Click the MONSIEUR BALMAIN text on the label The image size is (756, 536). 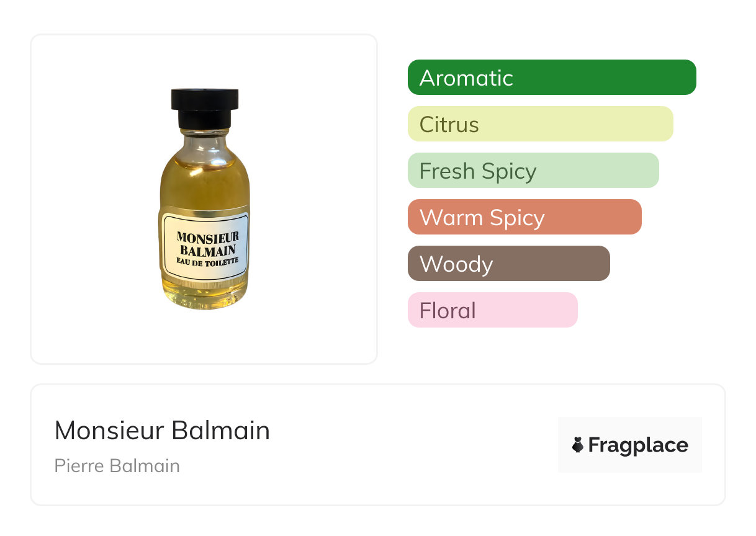pos(207,243)
